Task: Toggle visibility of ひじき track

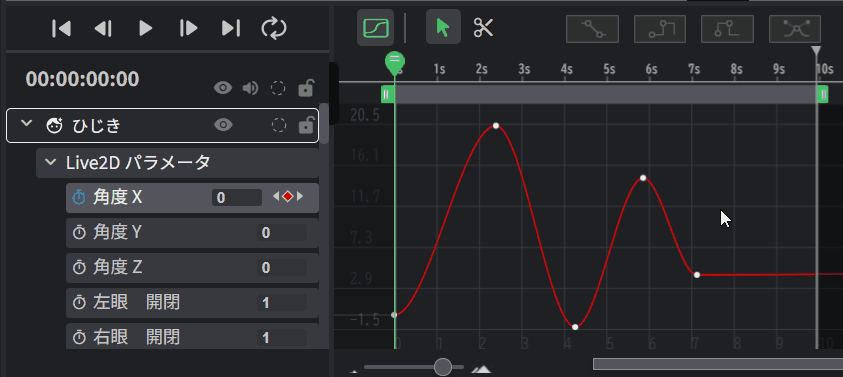Action: [x=223, y=125]
